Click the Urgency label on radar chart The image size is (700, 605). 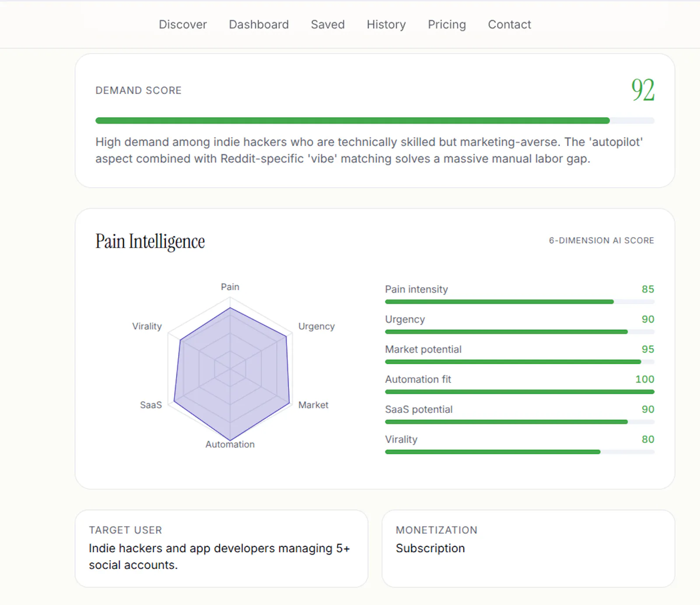[316, 326]
